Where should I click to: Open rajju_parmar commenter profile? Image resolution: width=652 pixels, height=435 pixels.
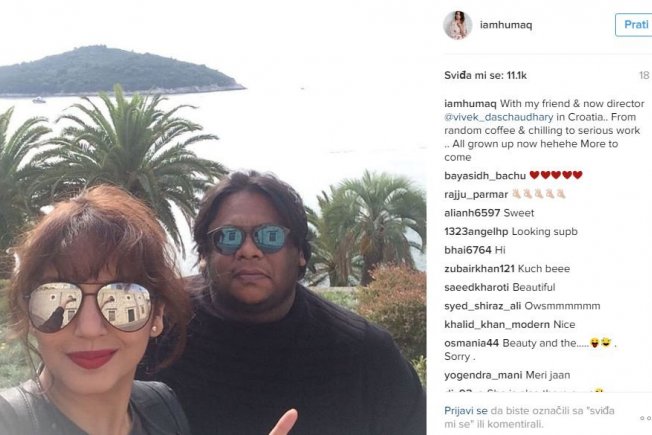pos(476,195)
